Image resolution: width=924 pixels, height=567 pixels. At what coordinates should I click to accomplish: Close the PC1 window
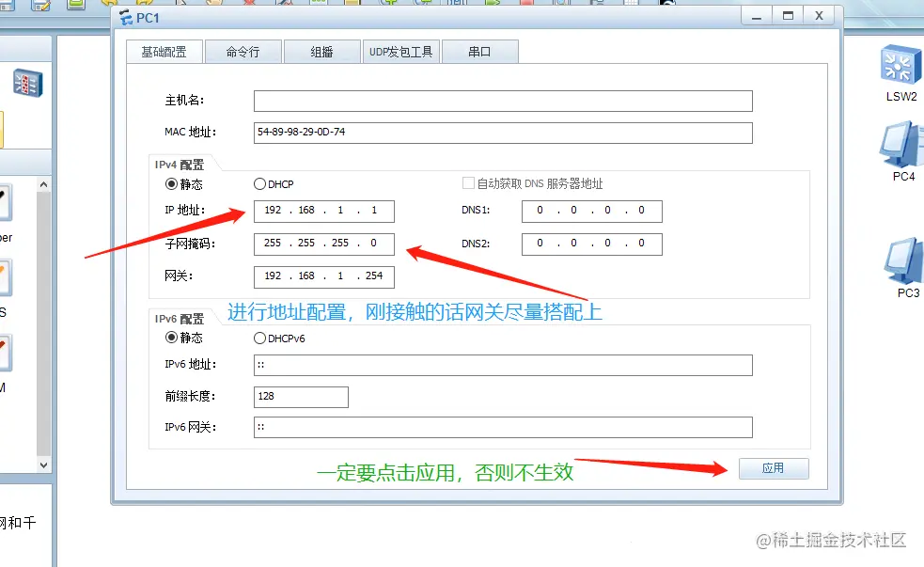point(819,17)
